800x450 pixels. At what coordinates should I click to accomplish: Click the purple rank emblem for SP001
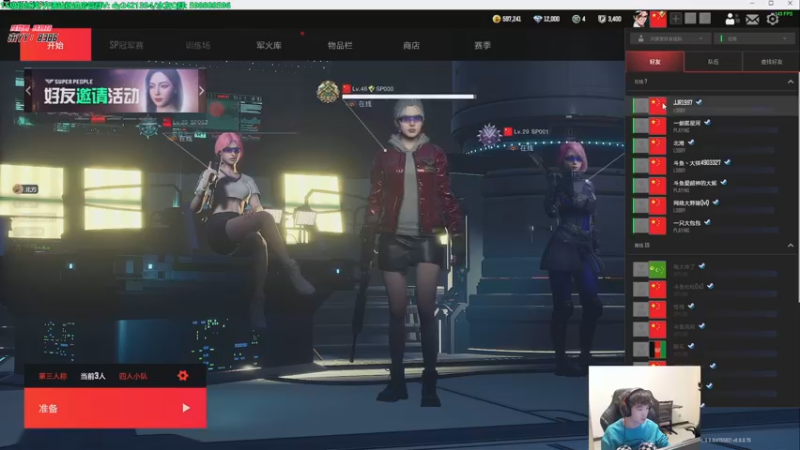489,135
